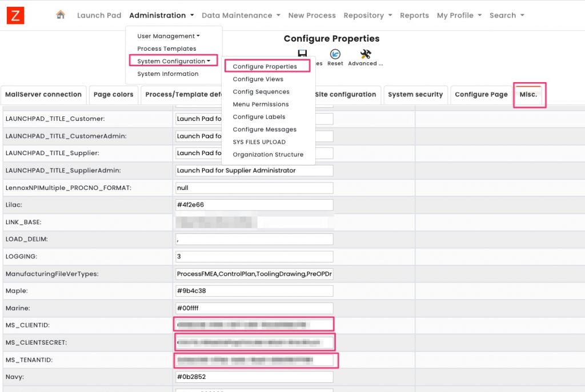Switch to the Process/Template tab
Screen dimensions: 585x392
pyautogui.click(x=182, y=95)
